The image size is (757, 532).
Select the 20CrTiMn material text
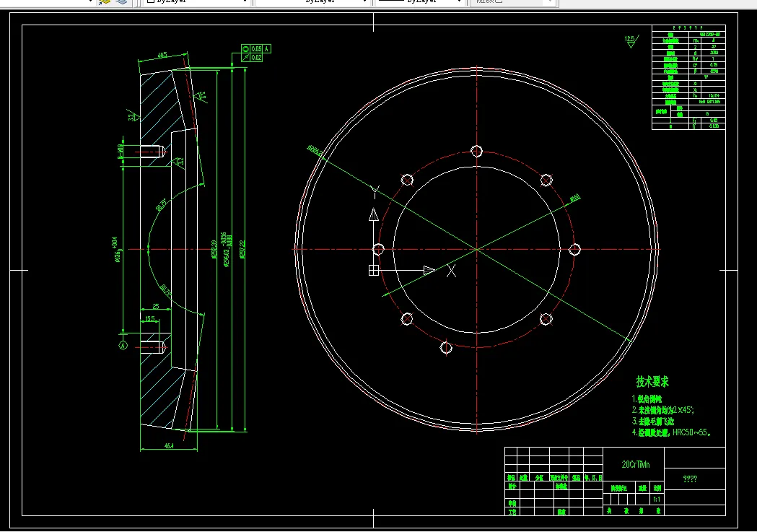pyautogui.click(x=635, y=464)
